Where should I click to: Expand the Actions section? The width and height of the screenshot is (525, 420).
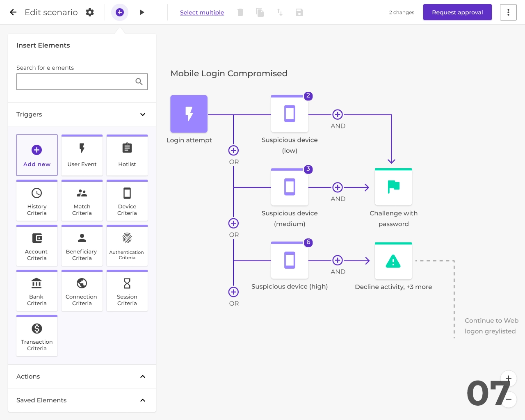click(x=82, y=377)
